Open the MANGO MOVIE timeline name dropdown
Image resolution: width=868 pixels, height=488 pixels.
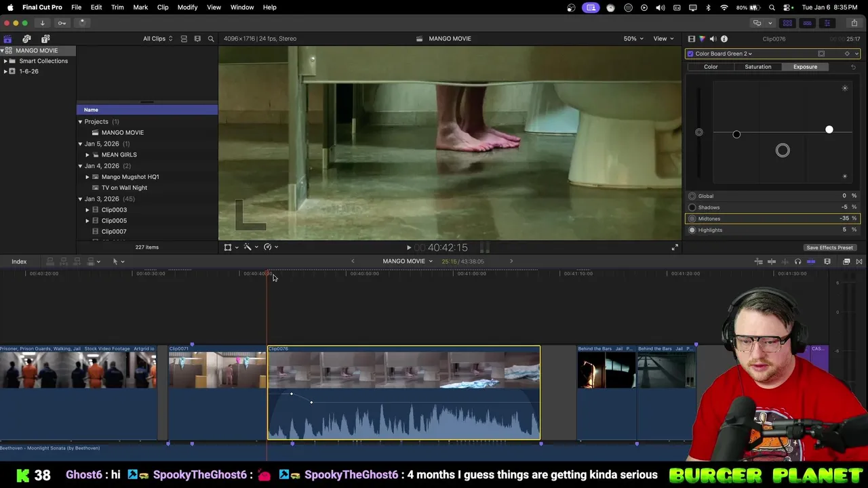point(407,261)
